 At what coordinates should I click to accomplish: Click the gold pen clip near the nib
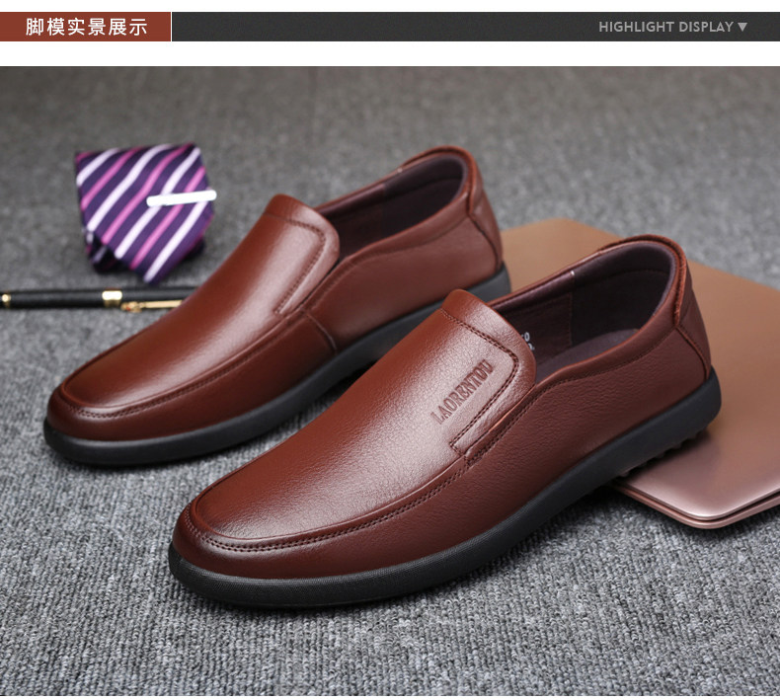(x=152, y=304)
